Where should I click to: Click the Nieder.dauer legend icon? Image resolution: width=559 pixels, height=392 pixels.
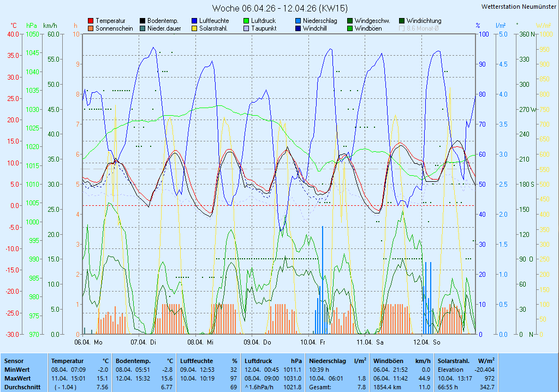coord(142,28)
